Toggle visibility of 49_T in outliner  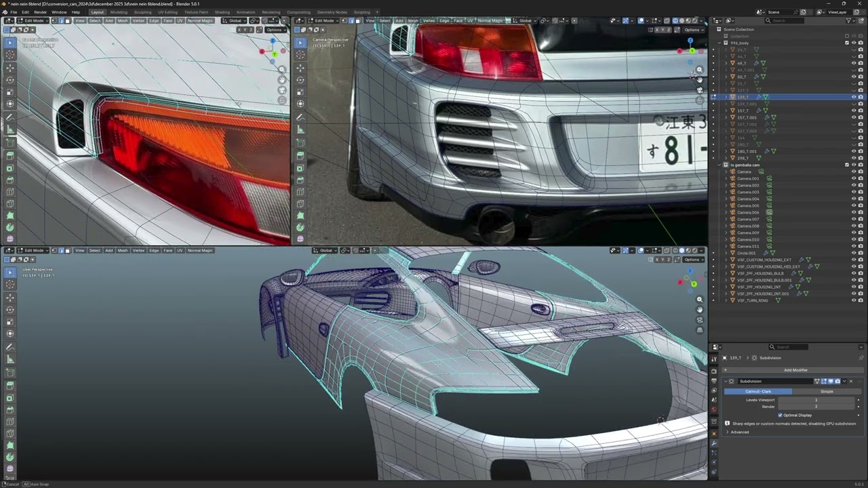[x=854, y=63]
